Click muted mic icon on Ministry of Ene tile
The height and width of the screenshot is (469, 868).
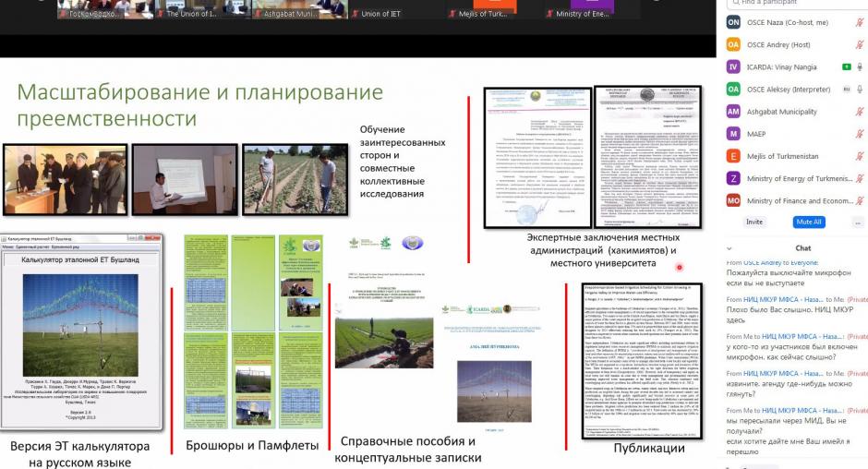point(549,14)
